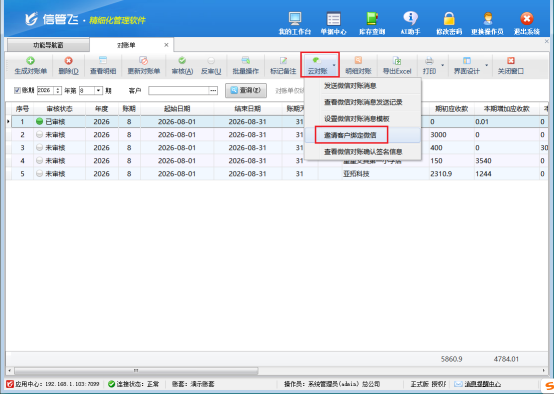The height and width of the screenshot is (394, 554).
Task: Click 导出Excel in the toolbar
Action: [x=397, y=66]
